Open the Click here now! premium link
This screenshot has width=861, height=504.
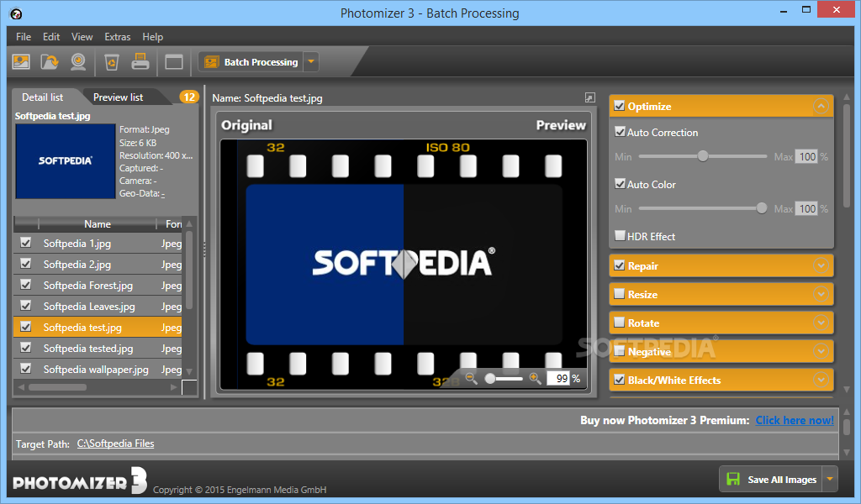click(795, 420)
